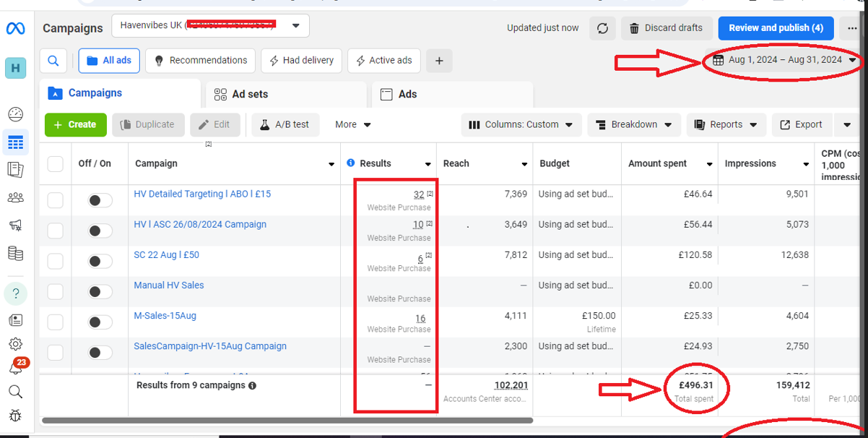Open the Audiences people icon

click(x=15, y=197)
